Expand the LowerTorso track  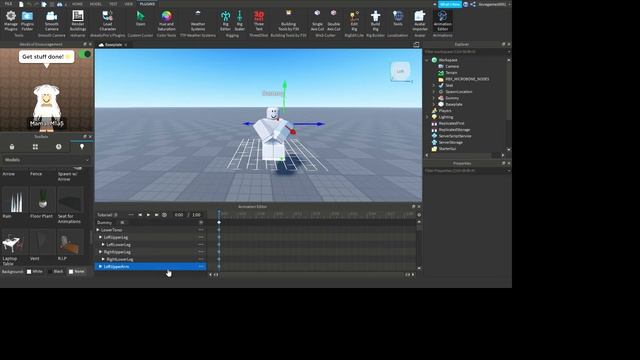coord(98,230)
